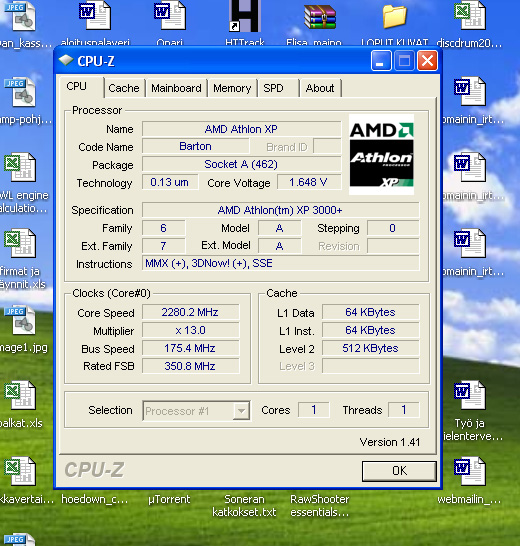This screenshot has height=546, width=520.
Task: Select the Elisa_maino WinRAR archive icon
Action: click(320, 17)
